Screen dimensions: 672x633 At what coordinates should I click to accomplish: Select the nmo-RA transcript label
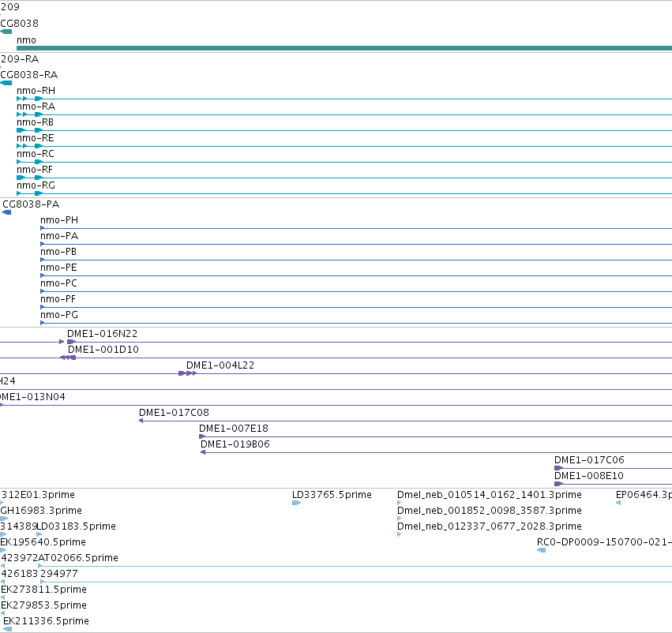[36, 107]
